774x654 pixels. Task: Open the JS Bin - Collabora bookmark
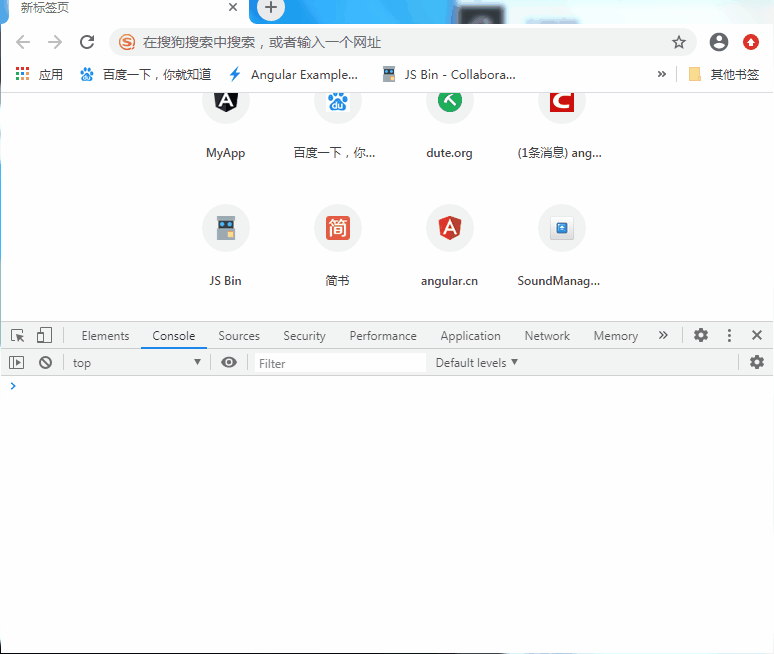(x=449, y=75)
